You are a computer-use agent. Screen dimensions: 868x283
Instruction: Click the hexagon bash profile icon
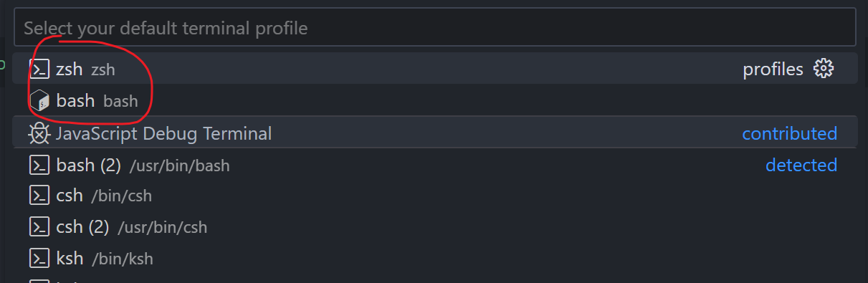(x=39, y=100)
